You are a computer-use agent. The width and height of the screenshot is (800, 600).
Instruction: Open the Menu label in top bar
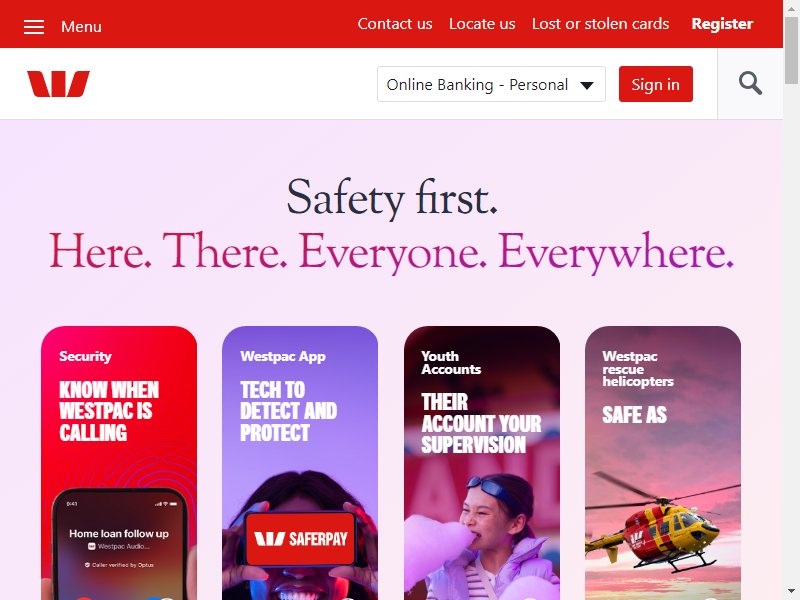tap(81, 27)
